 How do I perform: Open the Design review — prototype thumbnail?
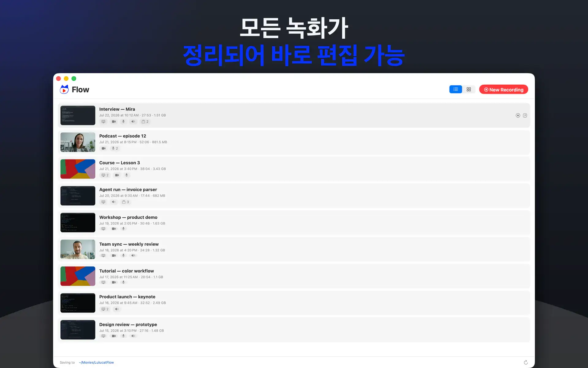(x=78, y=330)
